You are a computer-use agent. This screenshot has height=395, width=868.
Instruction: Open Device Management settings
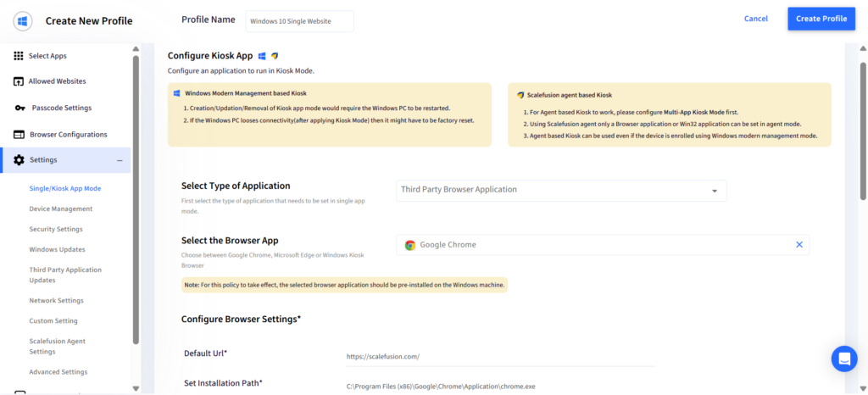(61, 209)
